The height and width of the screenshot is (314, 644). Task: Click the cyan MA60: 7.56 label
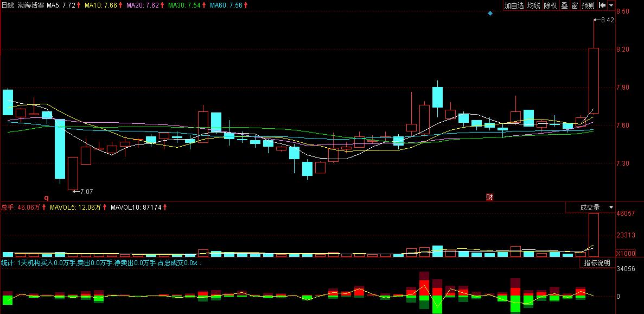coord(226,5)
